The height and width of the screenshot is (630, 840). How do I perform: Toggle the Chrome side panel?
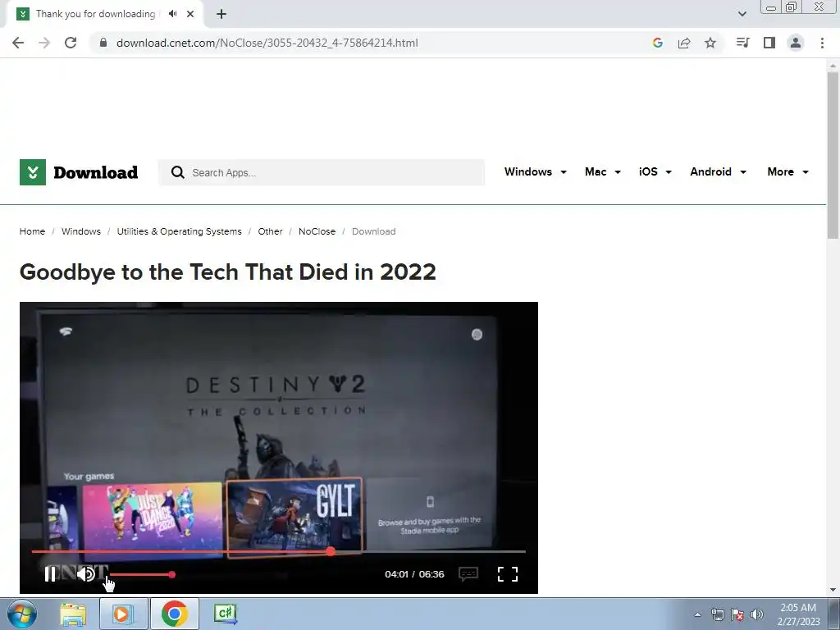coord(769,43)
